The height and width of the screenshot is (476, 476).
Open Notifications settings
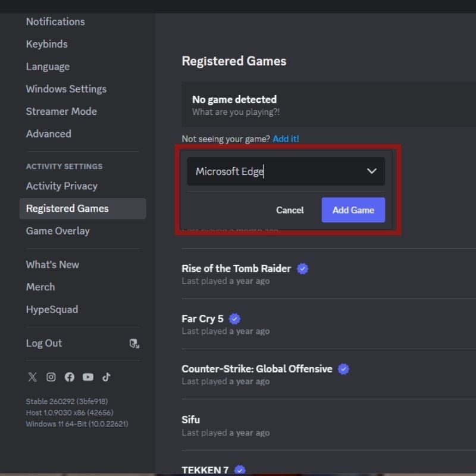[55, 21]
